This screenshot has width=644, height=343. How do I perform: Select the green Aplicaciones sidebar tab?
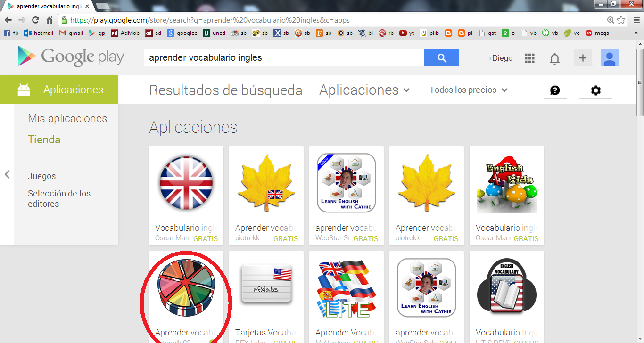(59, 90)
